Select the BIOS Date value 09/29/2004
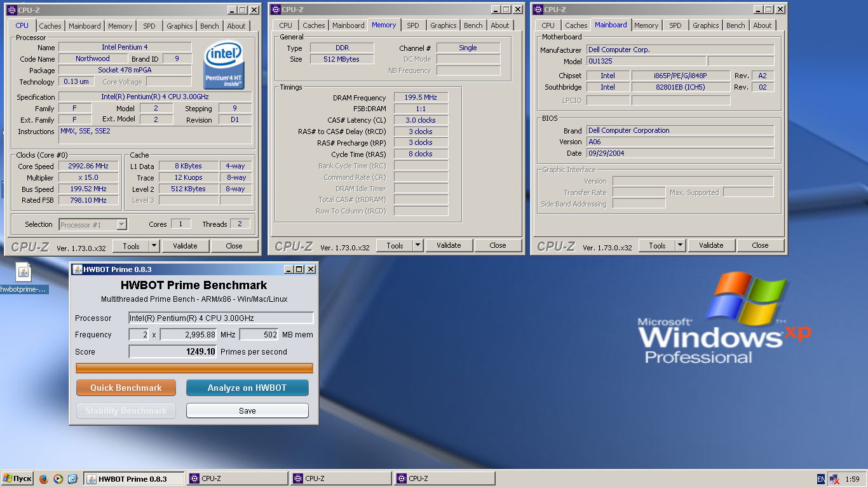 point(681,153)
